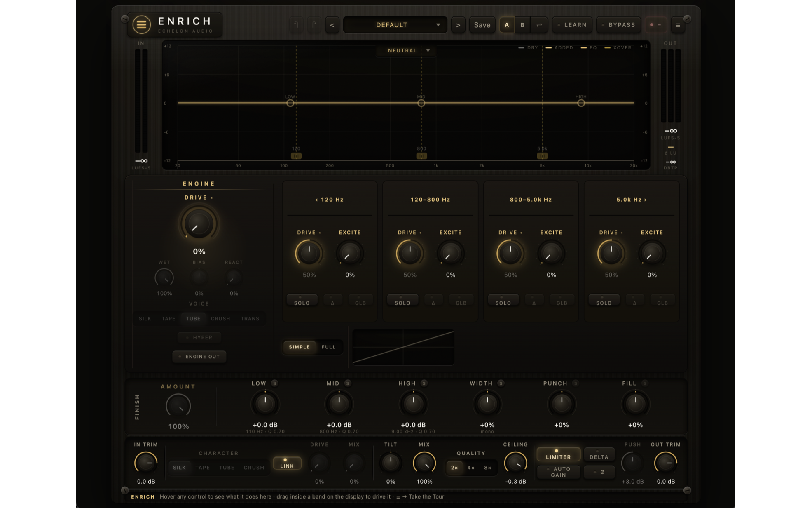Solo the HIGH finish control S icon
The image size is (812, 508).
pyautogui.click(x=424, y=383)
